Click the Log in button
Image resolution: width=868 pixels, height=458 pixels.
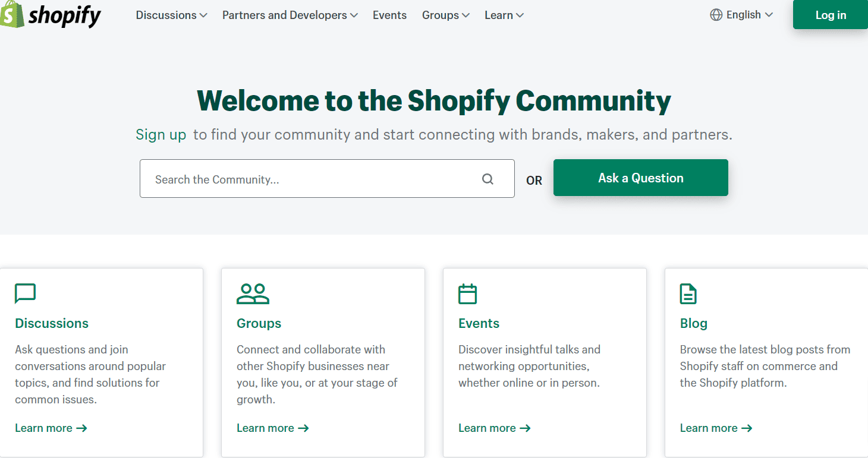(x=830, y=15)
